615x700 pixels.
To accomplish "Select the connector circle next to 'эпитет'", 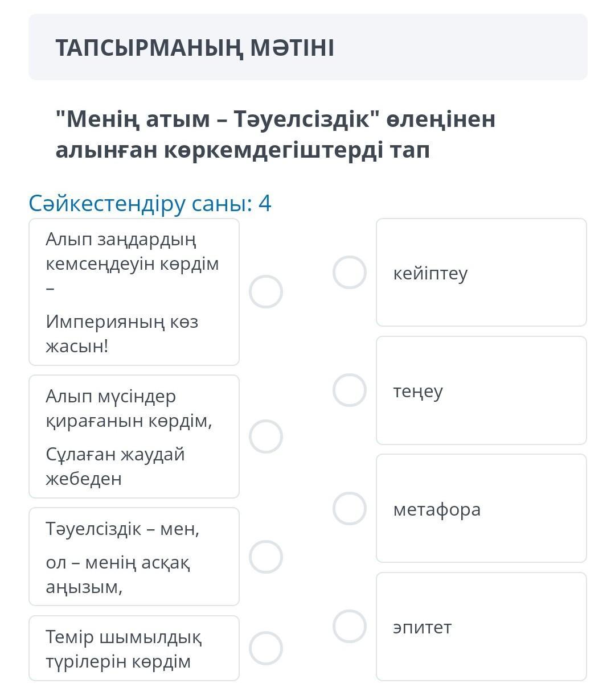I will pos(350,626).
